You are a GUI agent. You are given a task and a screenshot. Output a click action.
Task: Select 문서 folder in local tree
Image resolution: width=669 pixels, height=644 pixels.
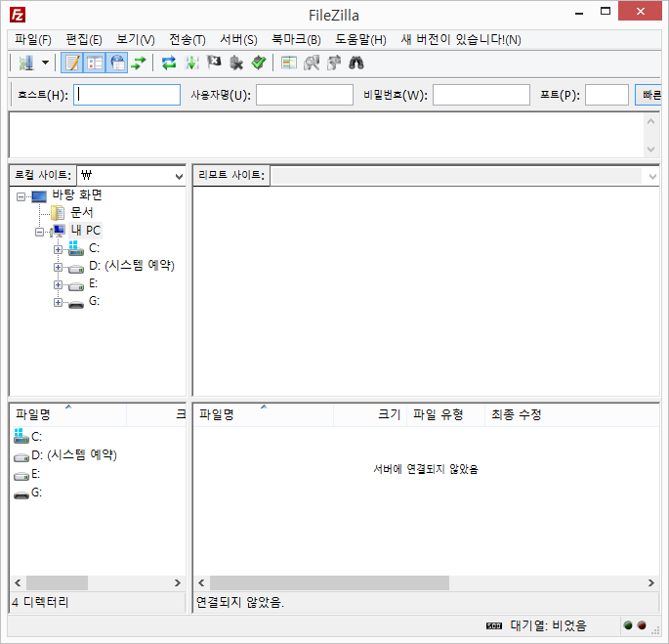point(81,212)
